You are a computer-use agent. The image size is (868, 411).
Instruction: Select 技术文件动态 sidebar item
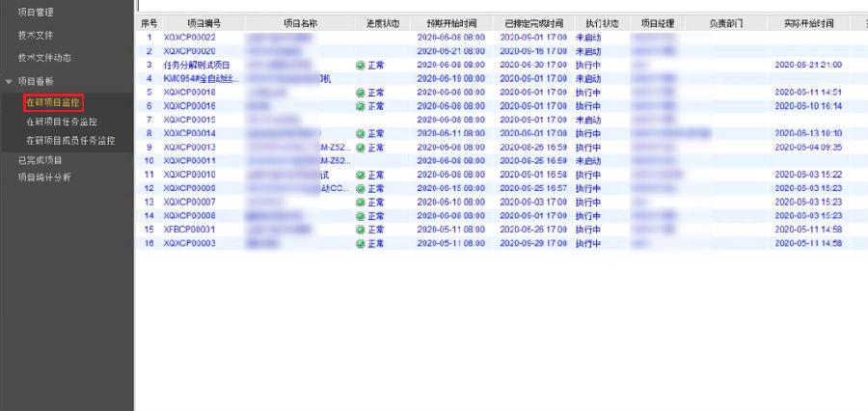coord(44,58)
